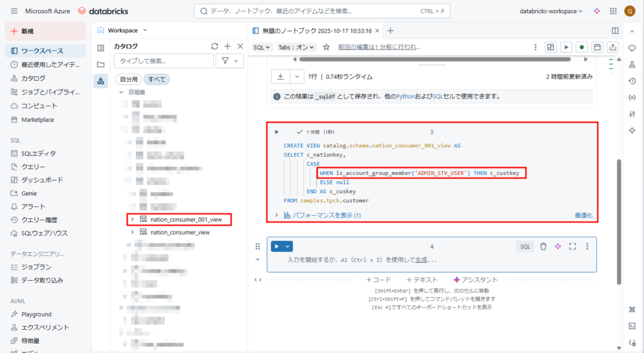
Task: Refresh the catalog panel
Action: [214, 47]
